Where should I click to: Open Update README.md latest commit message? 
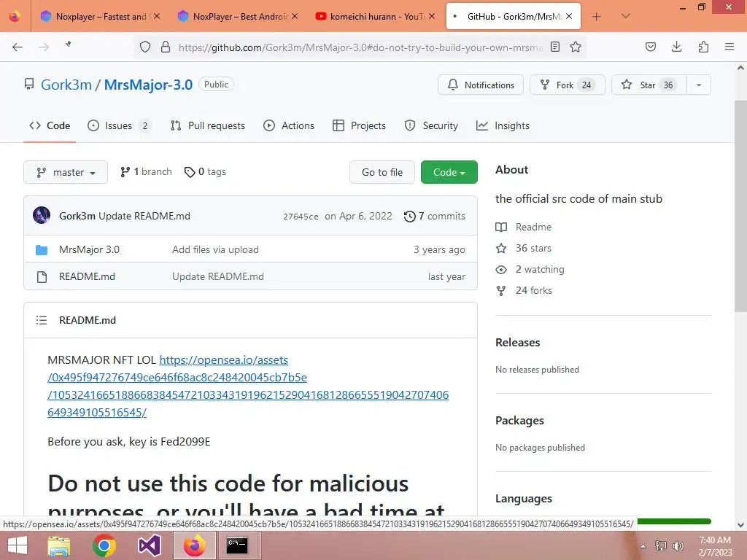coord(144,216)
